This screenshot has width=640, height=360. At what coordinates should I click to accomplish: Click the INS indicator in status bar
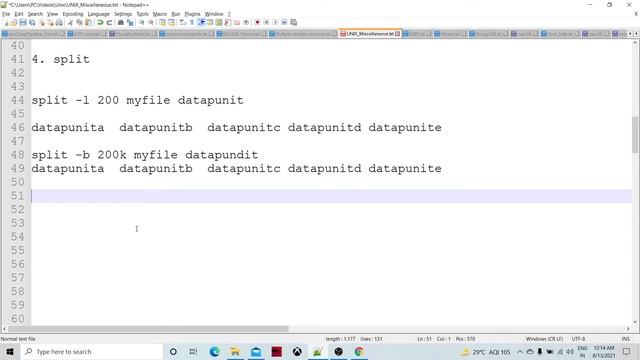625,339
